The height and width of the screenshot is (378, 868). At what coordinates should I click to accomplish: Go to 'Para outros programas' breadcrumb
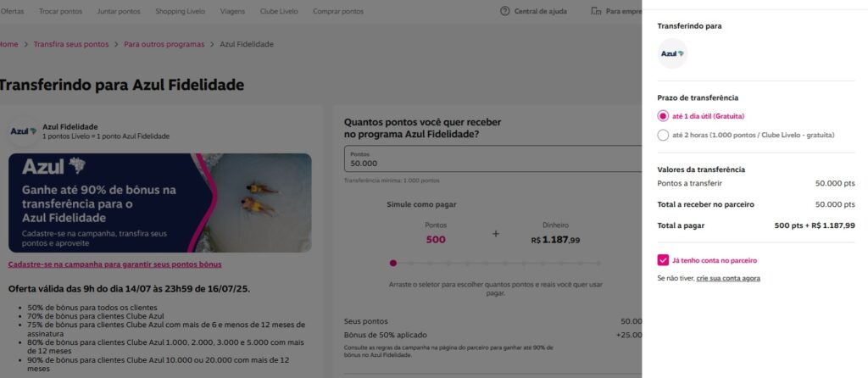click(164, 44)
